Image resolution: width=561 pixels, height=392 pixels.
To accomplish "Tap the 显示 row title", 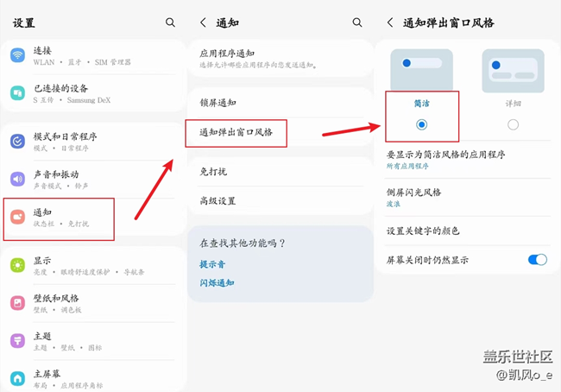I will click(42, 261).
